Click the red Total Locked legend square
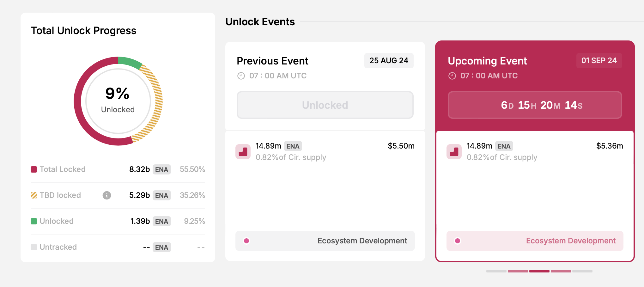This screenshot has width=644, height=287. tap(33, 169)
